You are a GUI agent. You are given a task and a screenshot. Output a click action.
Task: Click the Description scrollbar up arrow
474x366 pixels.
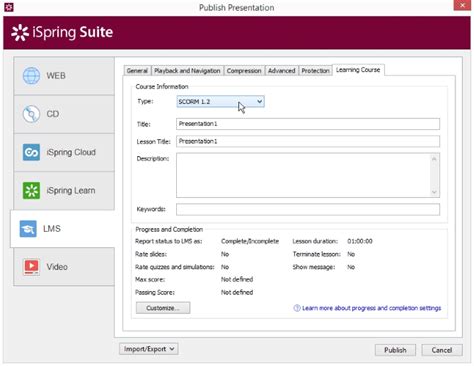[x=434, y=159]
